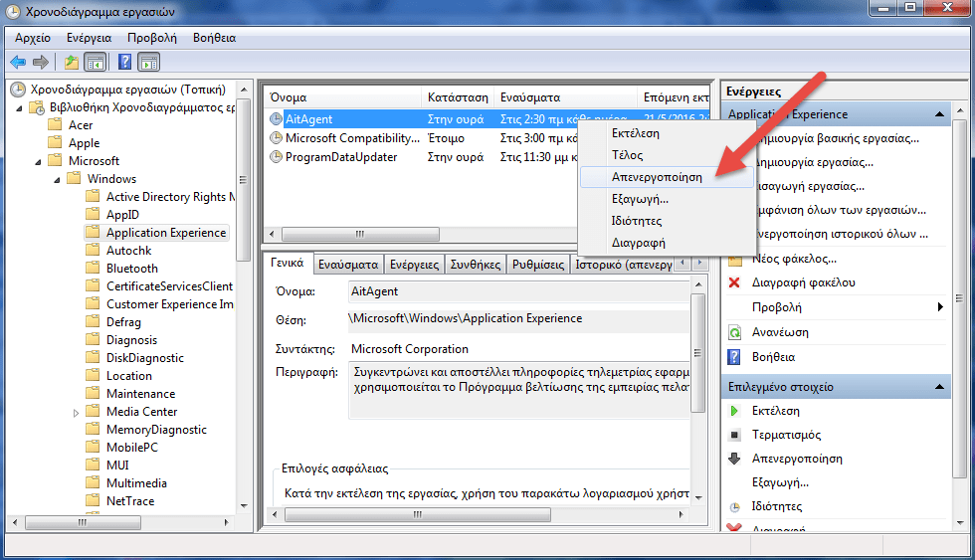975x560 pixels.
Task: Click the blue Help question mark toolbar icon
Action: coord(125,63)
